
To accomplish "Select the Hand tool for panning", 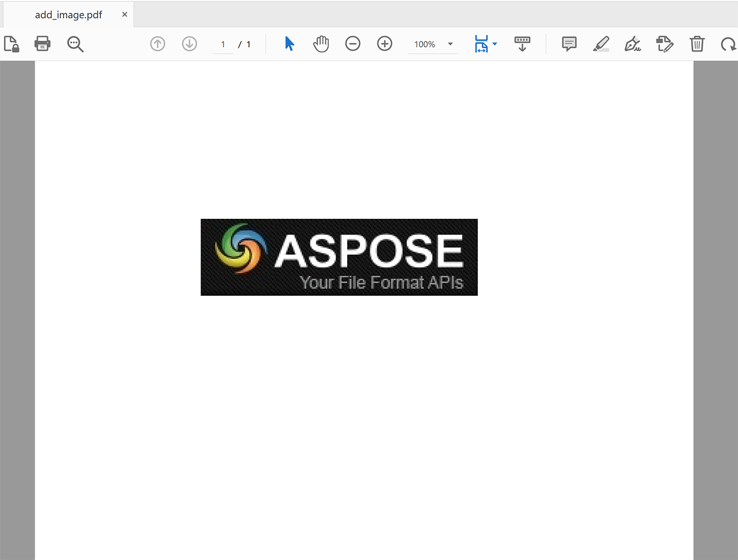I will [321, 44].
